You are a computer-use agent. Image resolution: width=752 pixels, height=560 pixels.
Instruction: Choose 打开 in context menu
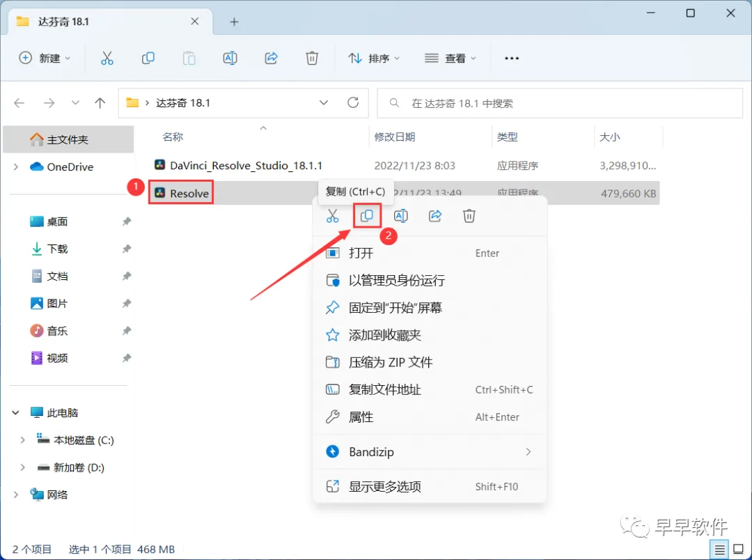429,253
